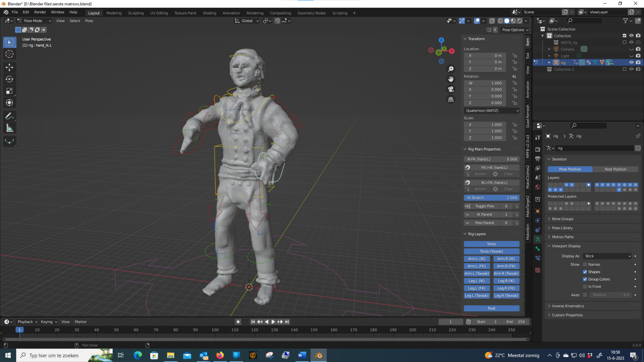Open the Pose Mode dropdown
The image size is (644, 362).
35,21
